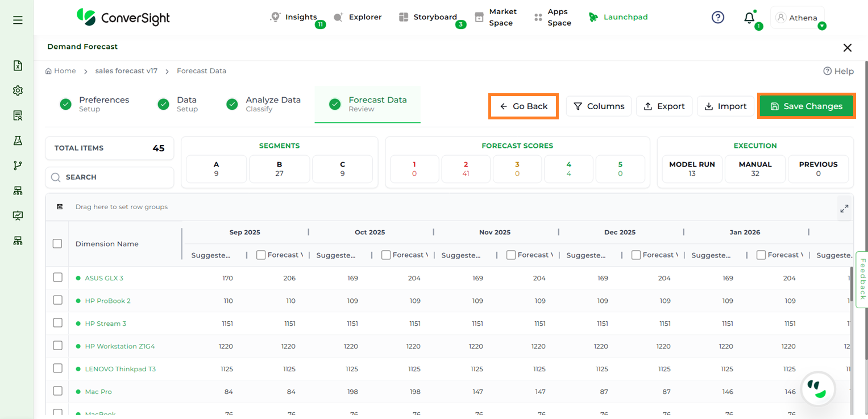
Task: Click the flask lab sidebar icon
Action: pyautogui.click(x=18, y=140)
